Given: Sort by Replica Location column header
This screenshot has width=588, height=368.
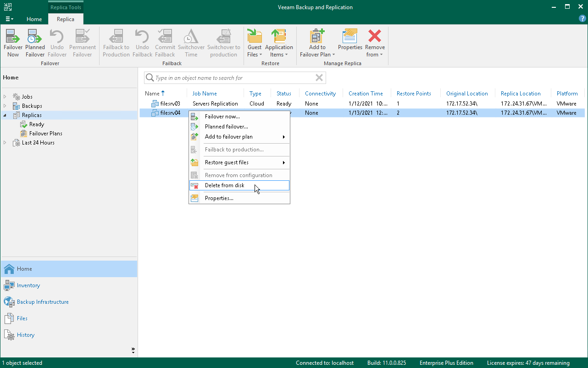Looking at the screenshot, I should click(x=521, y=94).
